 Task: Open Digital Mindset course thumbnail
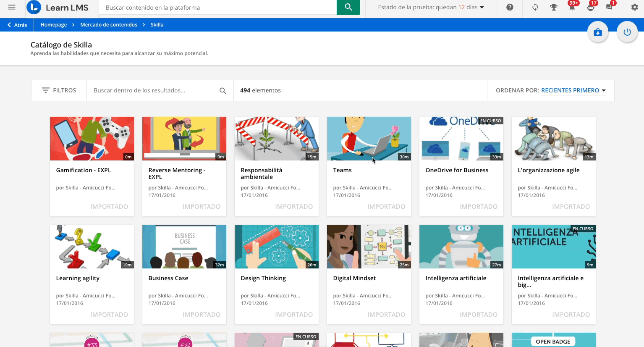pos(369,247)
